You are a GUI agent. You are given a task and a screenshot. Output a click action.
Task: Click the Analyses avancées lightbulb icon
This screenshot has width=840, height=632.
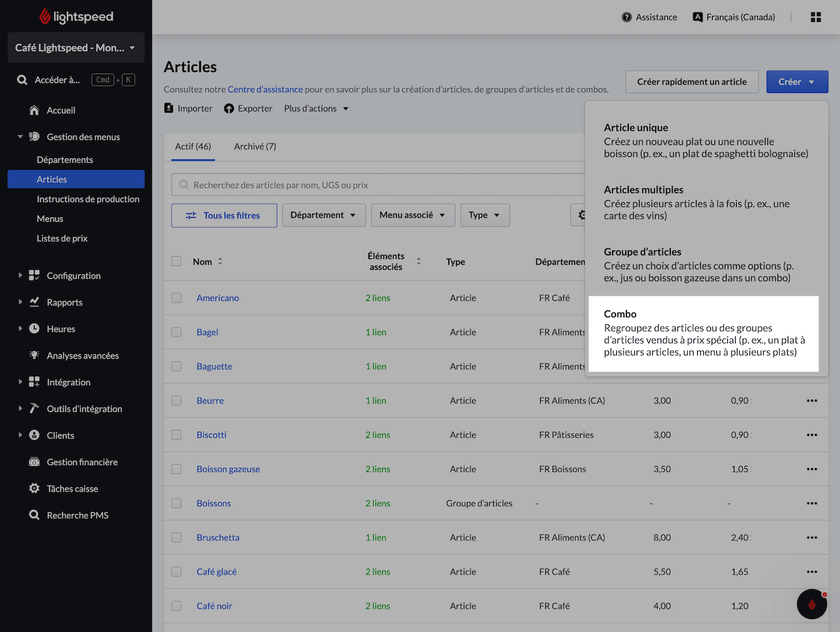pyautogui.click(x=34, y=355)
